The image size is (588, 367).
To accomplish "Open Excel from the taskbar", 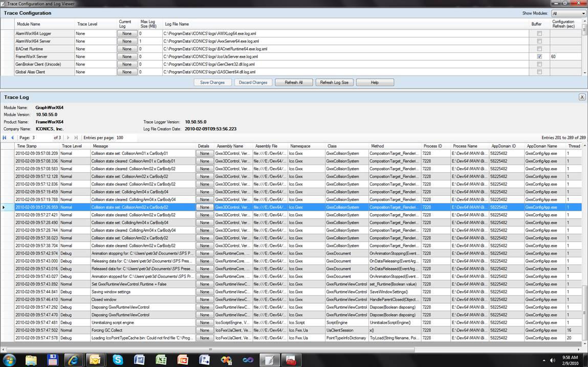I will coord(161,359).
